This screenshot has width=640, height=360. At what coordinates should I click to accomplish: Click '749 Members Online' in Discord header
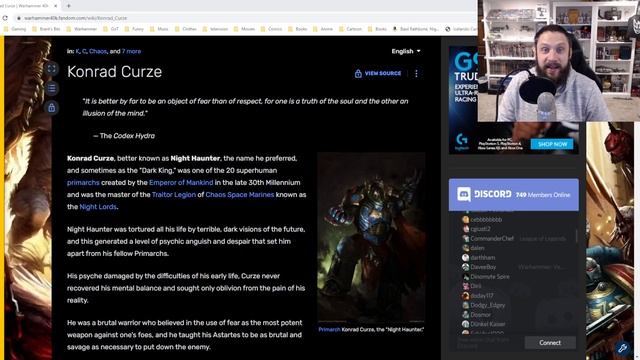coord(543,195)
